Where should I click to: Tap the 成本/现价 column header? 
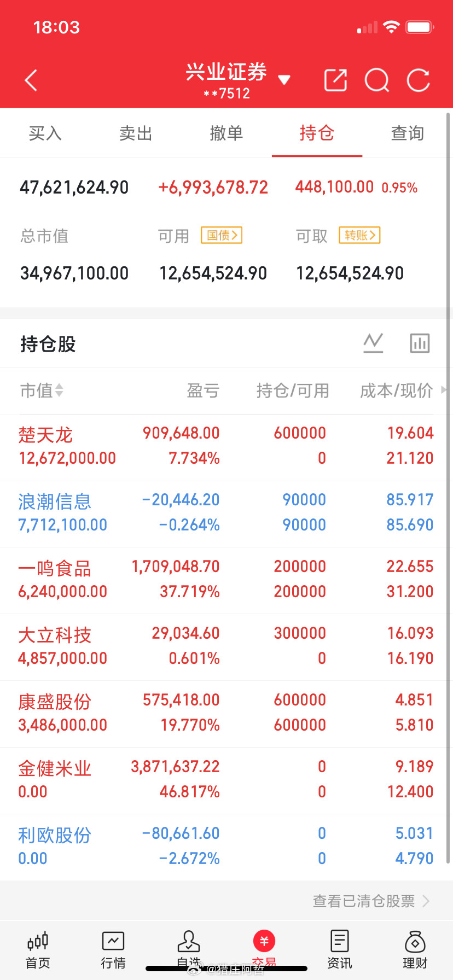(x=397, y=390)
